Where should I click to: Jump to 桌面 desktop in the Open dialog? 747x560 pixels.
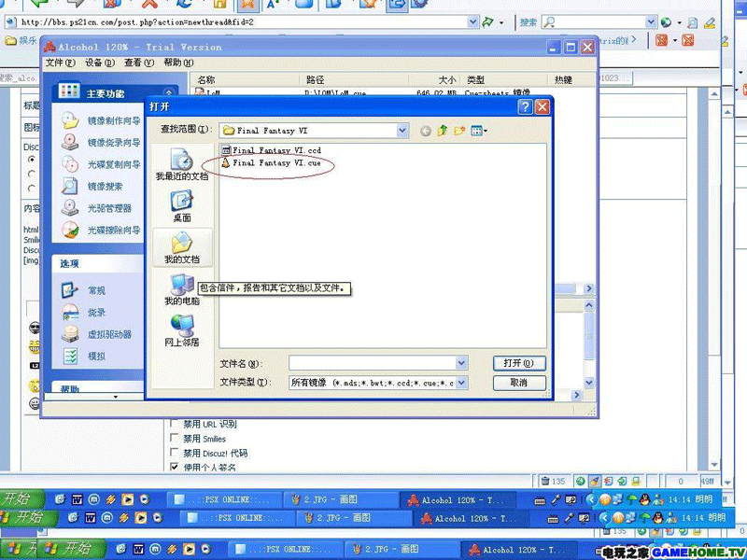click(181, 205)
